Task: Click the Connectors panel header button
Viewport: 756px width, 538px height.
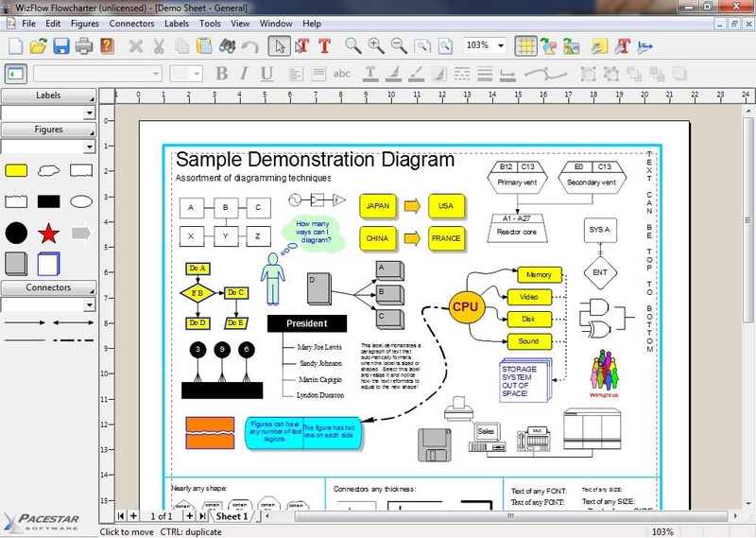Action: (x=49, y=287)
